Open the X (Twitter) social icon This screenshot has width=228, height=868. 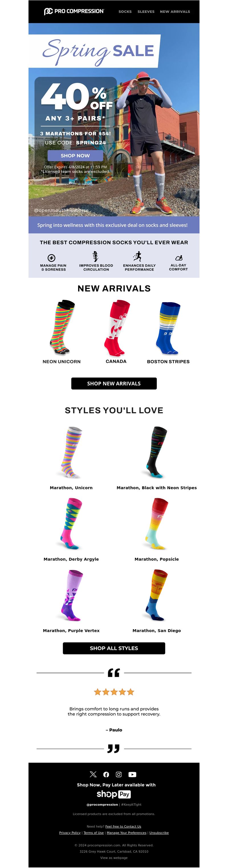coord(93,774)
